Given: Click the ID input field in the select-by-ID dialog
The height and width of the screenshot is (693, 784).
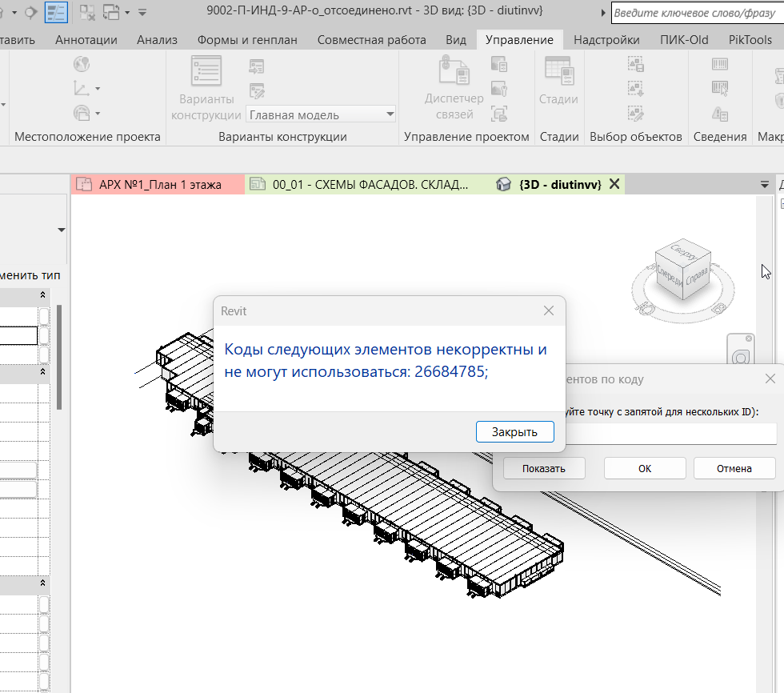Looking at the screenshot, I should (671, 434).
